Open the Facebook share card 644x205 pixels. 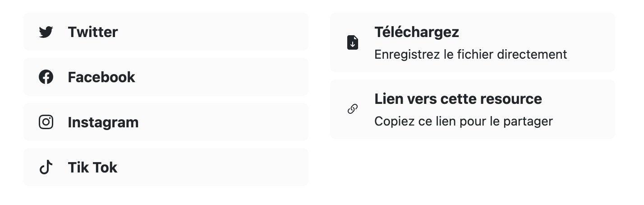[x=166, y=77]
